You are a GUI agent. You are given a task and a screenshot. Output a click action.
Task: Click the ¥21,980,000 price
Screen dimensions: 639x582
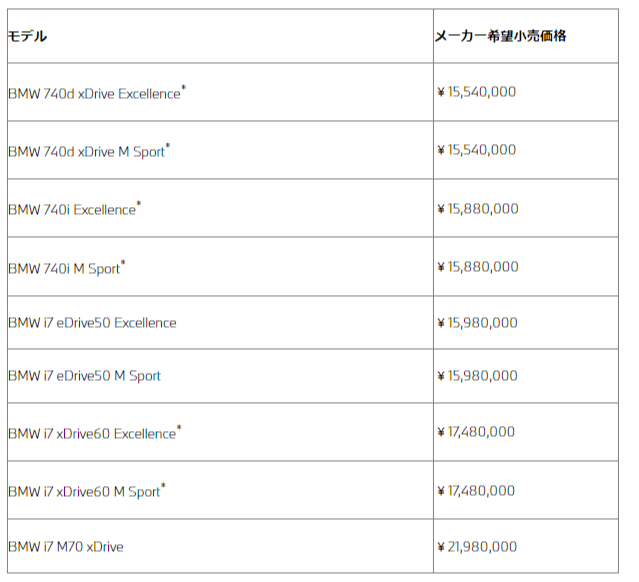(x=478, y=546)
